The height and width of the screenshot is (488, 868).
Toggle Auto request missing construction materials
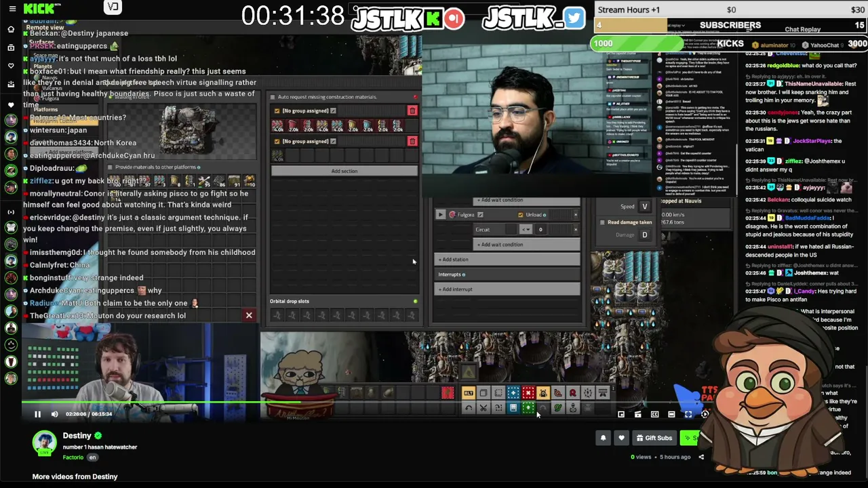(273, 97)
